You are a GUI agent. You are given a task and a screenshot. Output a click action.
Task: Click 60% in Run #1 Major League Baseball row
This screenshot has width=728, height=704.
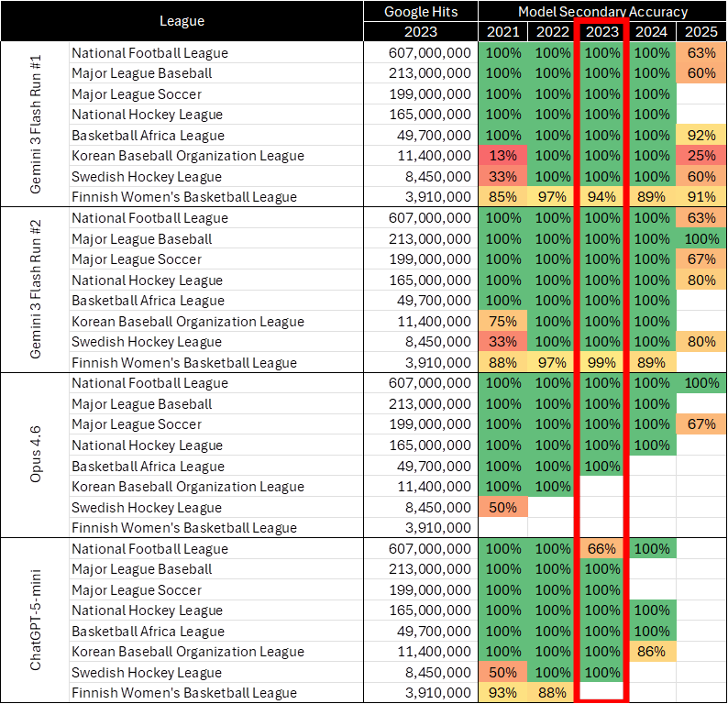click(x=701, y=73)
